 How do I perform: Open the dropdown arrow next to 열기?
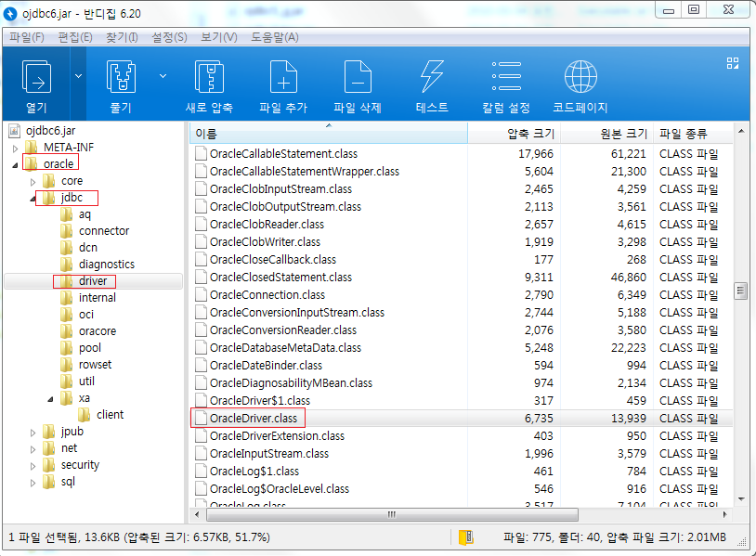pos(78,76)
